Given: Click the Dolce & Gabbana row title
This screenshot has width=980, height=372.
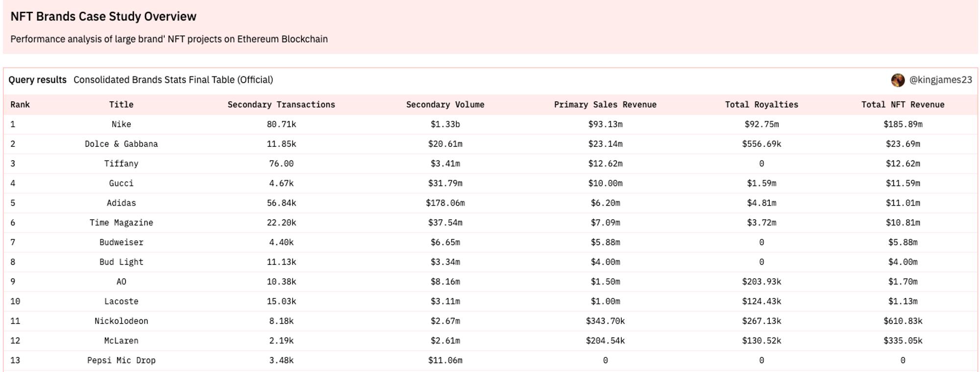Looking at the screenshot, I should tap(121, 144).
